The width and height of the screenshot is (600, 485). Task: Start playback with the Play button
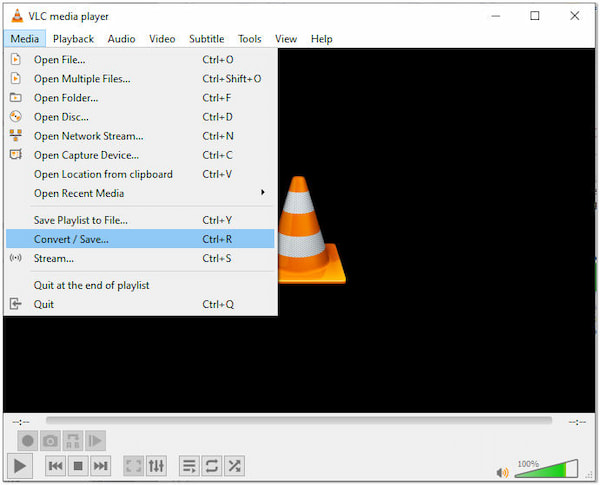pyautogui.click(x=20, y=466)
